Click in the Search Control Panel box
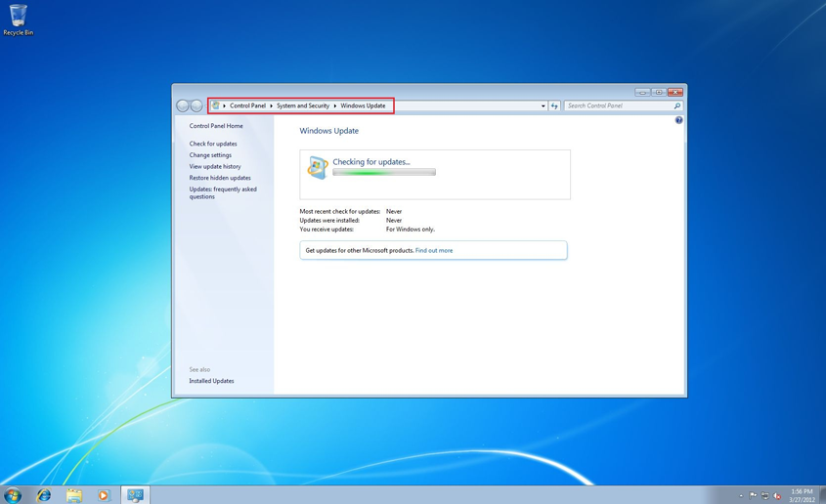The height and width of the screenshot is (504, 826). (616, 105)
